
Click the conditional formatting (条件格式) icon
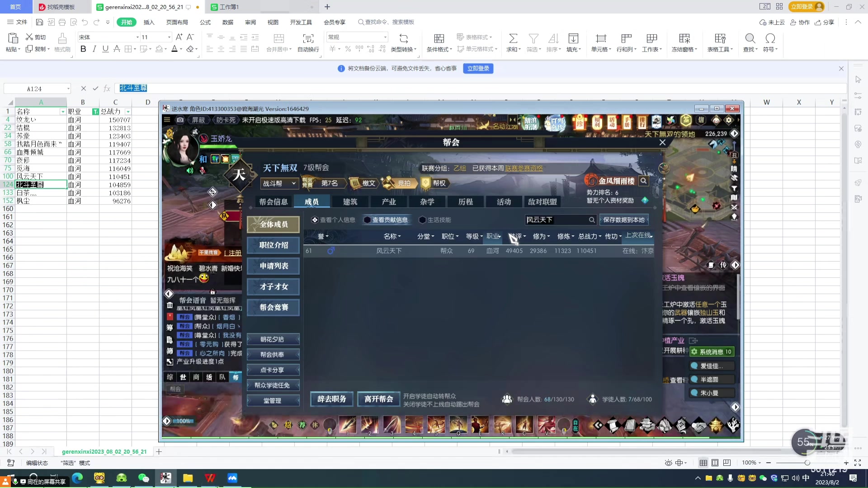(439, 38)
